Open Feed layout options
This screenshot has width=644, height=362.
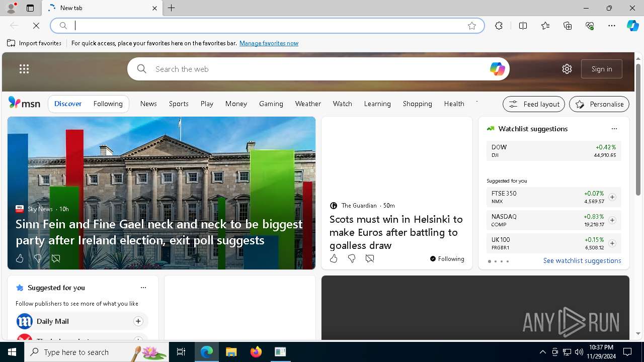pyautogui.click(x=534, y=104)
